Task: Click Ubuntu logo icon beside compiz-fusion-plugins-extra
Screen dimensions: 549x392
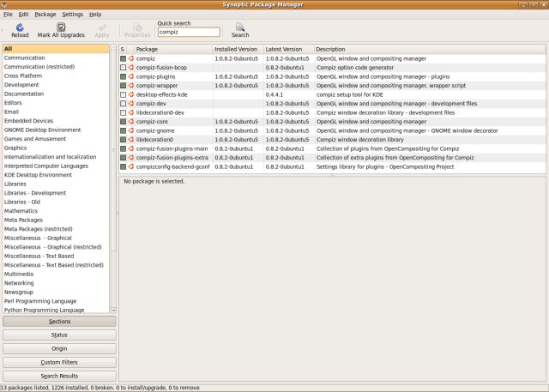Action: click(131, 158)
